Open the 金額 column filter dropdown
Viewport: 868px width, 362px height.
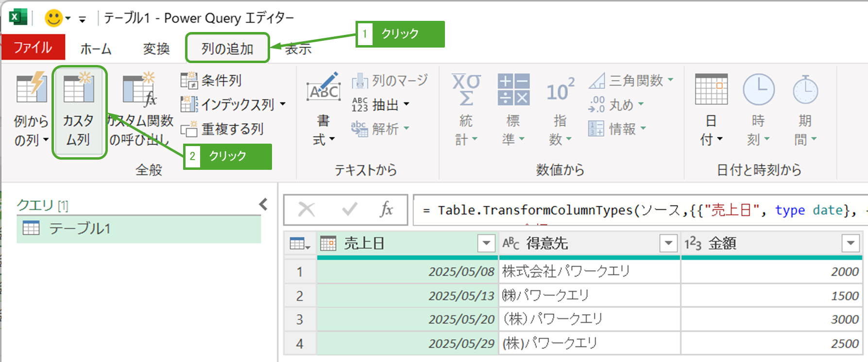coord(851,243)
